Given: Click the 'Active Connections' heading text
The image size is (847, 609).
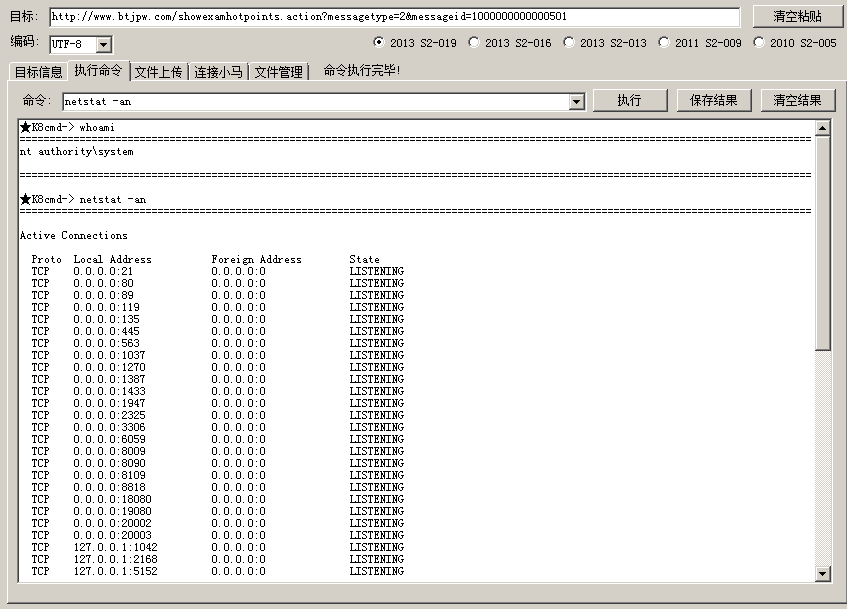Looking at the screenshot, I should (74, 236).
